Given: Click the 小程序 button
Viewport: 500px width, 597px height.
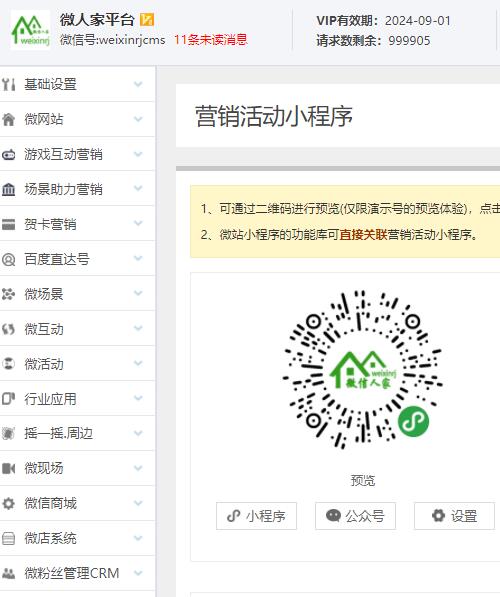Looking at the screenshot, I should point(256,516).
